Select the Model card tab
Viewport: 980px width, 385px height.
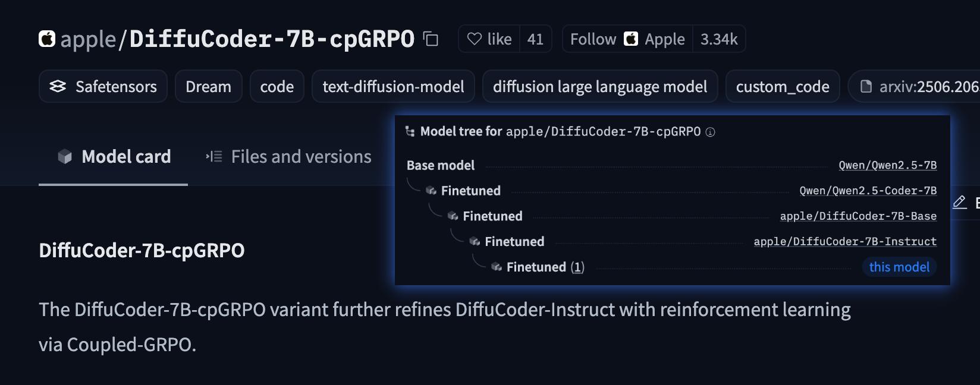click(x=125, y=156)
